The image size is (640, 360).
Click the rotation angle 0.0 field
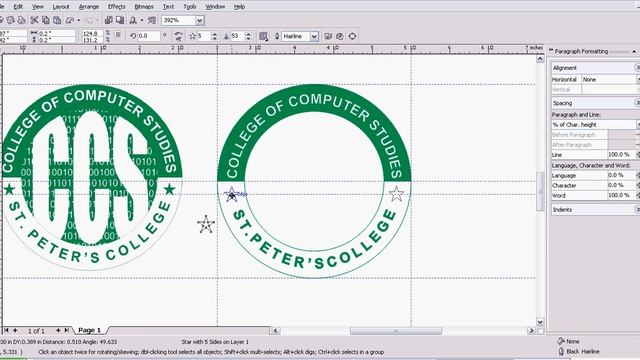[149, 36]
